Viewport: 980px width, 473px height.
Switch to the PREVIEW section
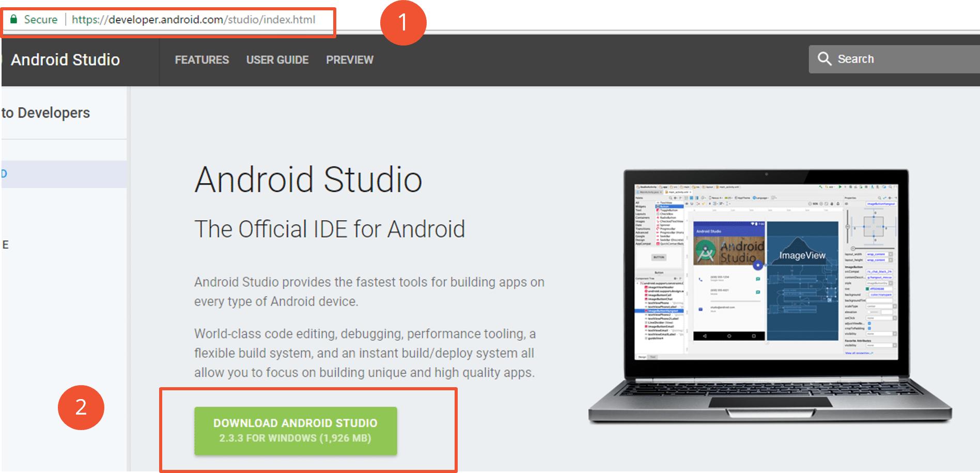[x=349, y=59]
